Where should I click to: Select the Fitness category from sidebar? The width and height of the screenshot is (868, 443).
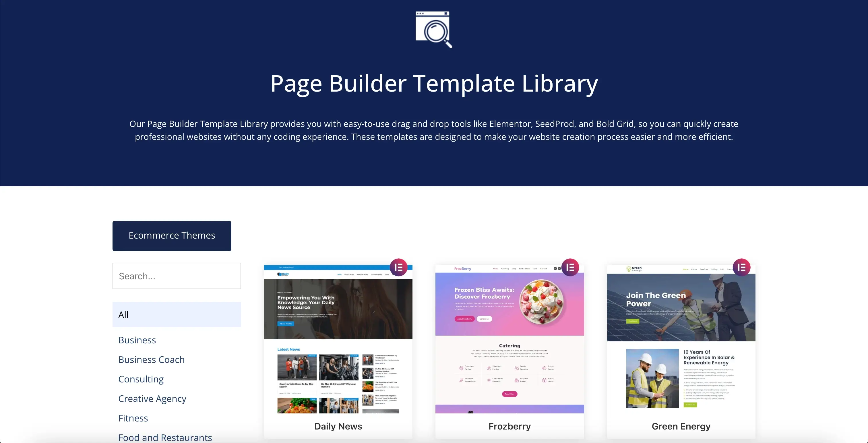(133, 418)
